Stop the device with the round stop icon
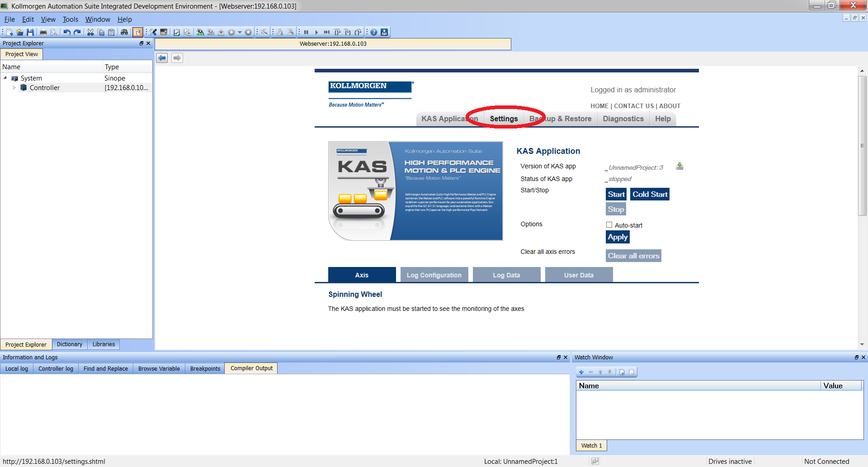The image size is (868, 467). click(x=248, y=32)
